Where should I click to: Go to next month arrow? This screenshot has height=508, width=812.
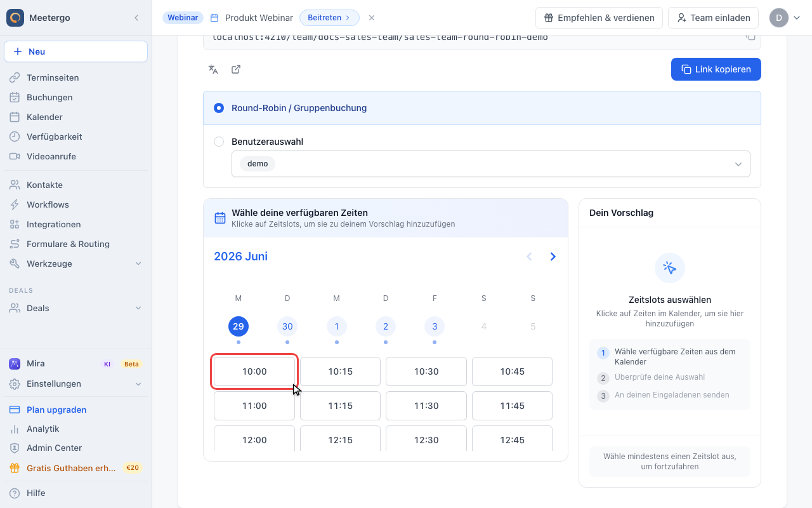[x=553, y=257]
